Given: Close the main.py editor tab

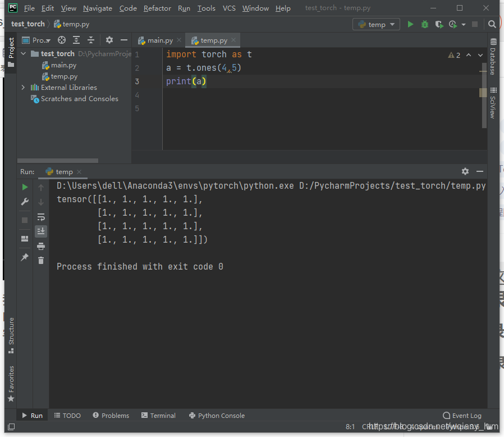Looking at the screenshot, I should (x=179, y=40).
